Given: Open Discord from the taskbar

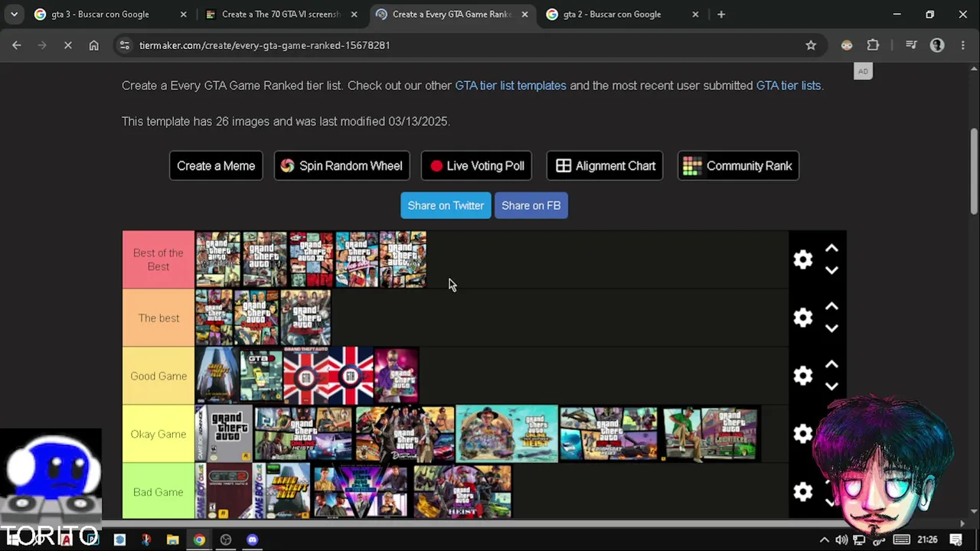Looking at the screenshot, I should point(253,540).
